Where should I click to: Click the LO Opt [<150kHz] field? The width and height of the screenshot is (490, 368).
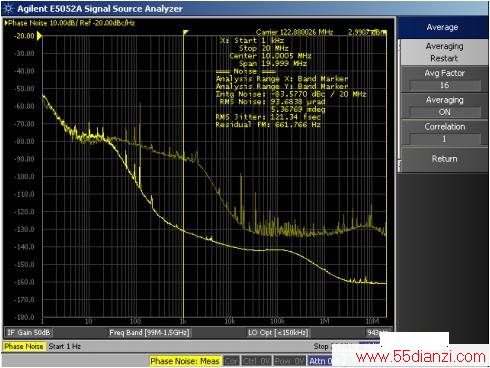point(278,332)
